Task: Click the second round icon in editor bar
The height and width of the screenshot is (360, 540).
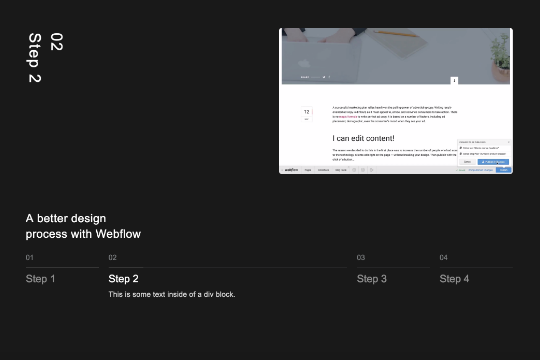Action: (363, 170)
